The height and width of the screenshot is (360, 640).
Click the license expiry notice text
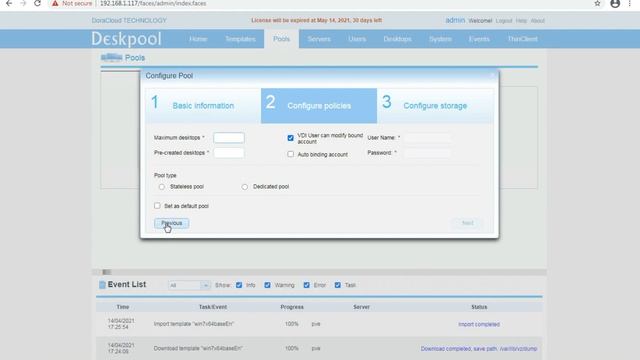[317, 20]
